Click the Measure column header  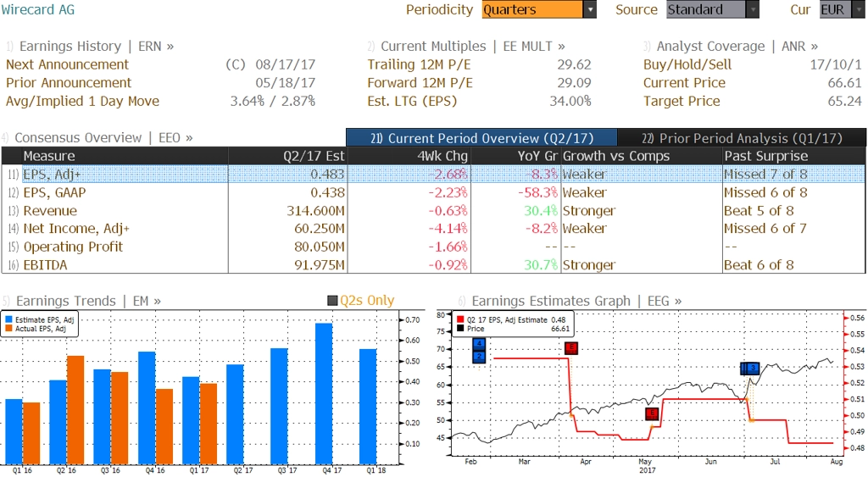tap(125, 156)
